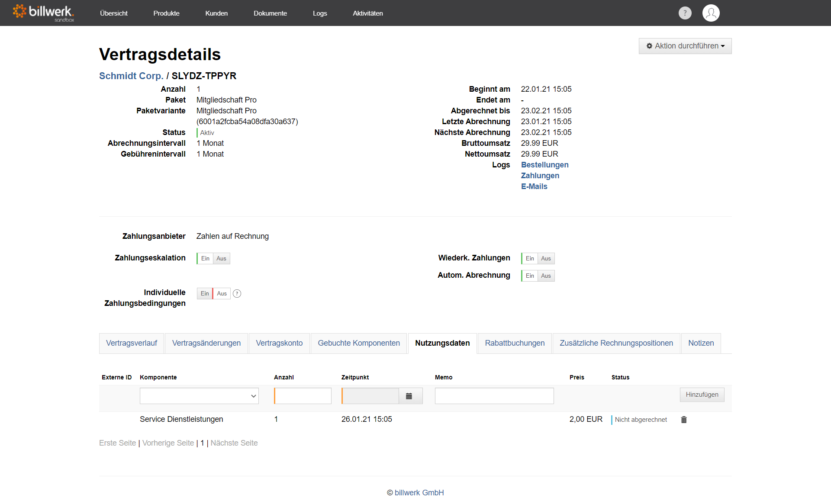This screenshot has width=831, height=504.
Task: Disable Individuelle Zahlungsbedingungen with Aus
Action: point(222,293)
